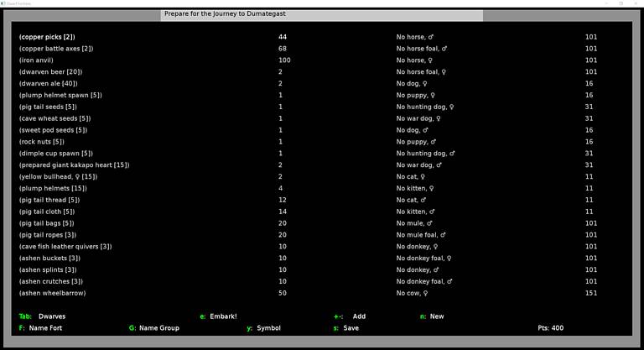Viewport: 644px width, 350px height.
Task: Choose yellow bullhead [15] item
Action: click(58, 177)
